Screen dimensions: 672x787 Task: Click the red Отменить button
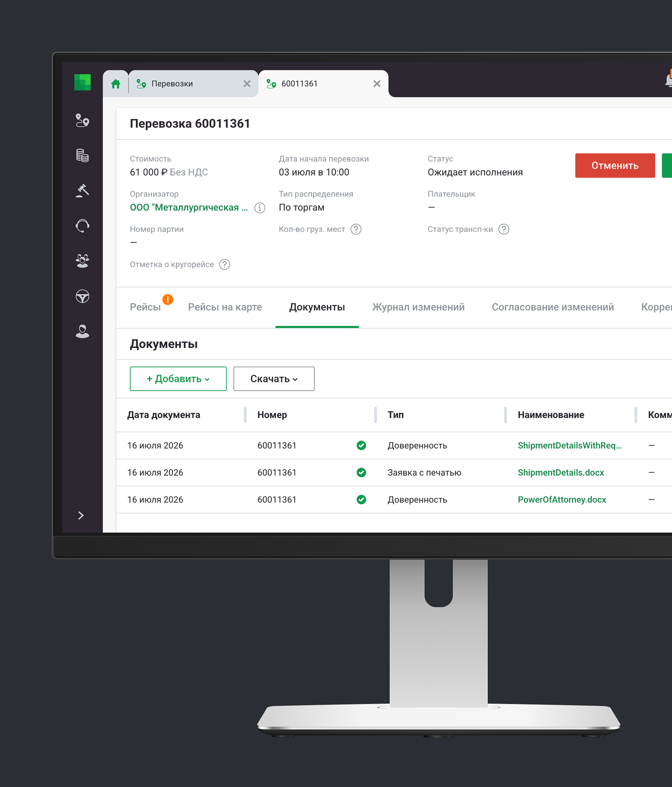(615, 166)
